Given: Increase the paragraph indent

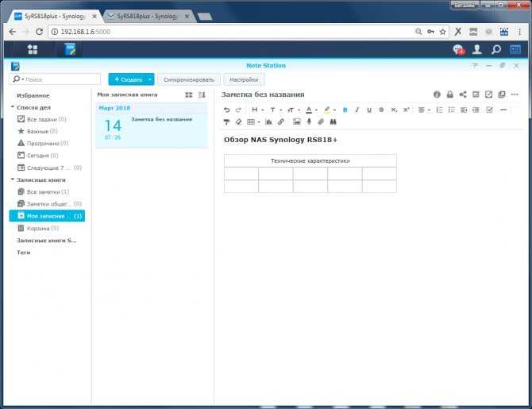Looking at the screenshot, I should tap(476, 110).
